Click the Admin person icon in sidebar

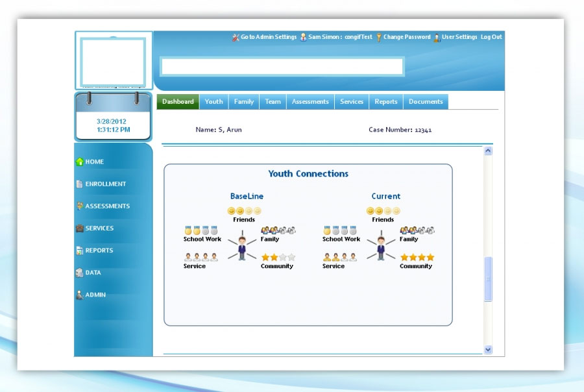coord(79,295)
